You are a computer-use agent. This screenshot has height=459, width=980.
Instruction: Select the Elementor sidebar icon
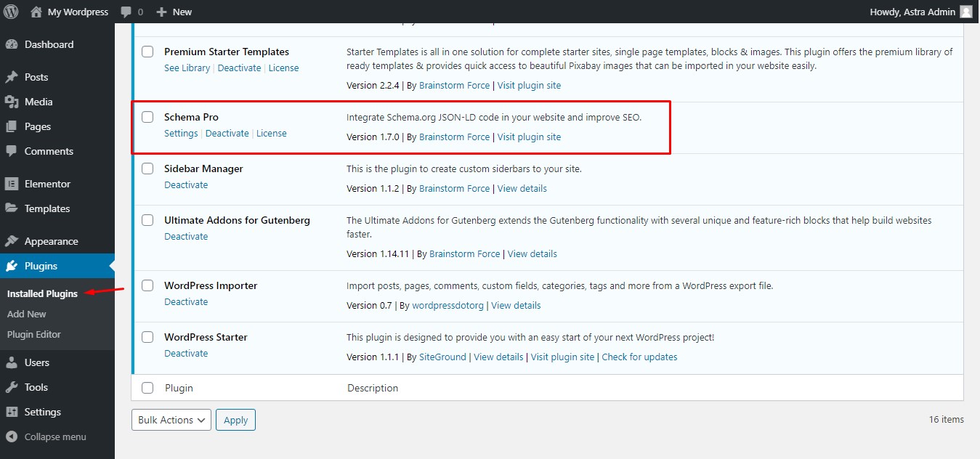click(x=12, y=183)
